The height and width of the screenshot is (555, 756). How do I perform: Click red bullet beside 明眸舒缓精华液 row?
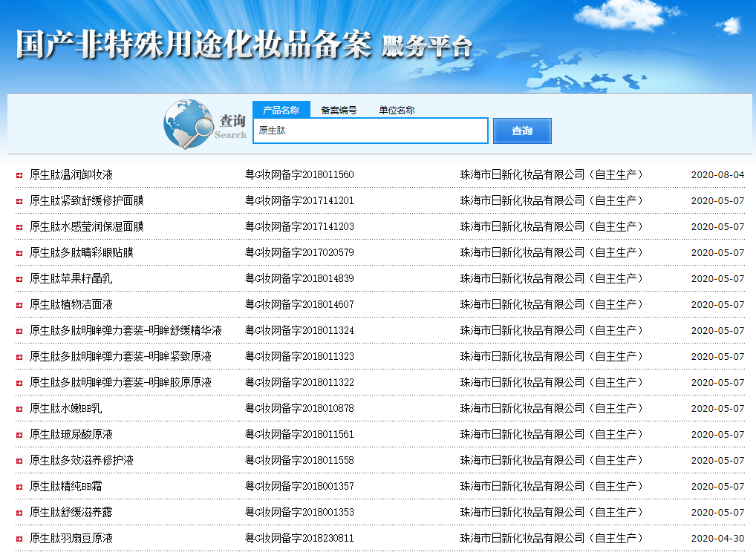(19, 332)
